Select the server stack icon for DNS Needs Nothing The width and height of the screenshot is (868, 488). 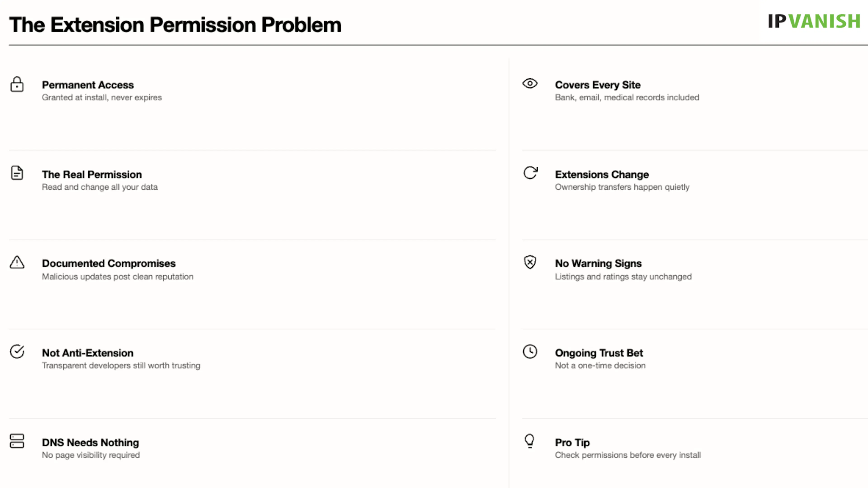tap(17, 441)
